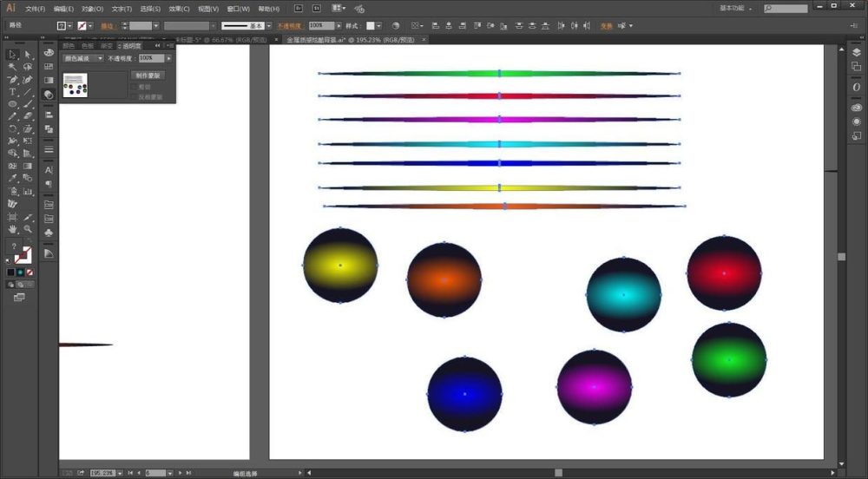868x479 pixels.
Task: Choose the Rotate tool
Action: click(13, 128)
